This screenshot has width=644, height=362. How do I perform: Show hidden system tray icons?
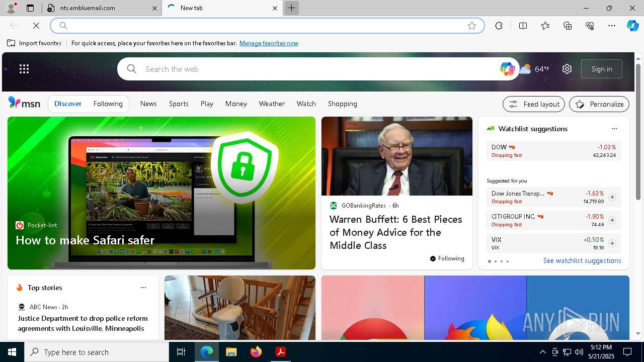542,352
